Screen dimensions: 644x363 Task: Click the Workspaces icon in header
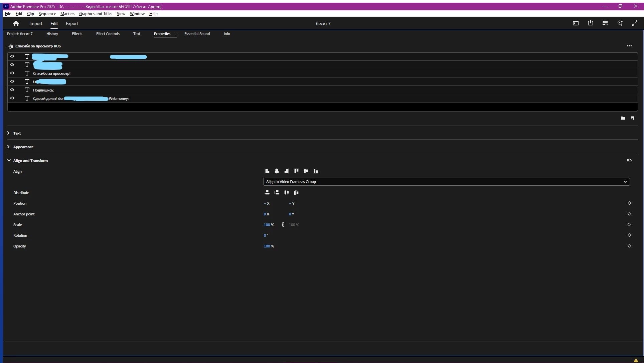tap(576, 23)
